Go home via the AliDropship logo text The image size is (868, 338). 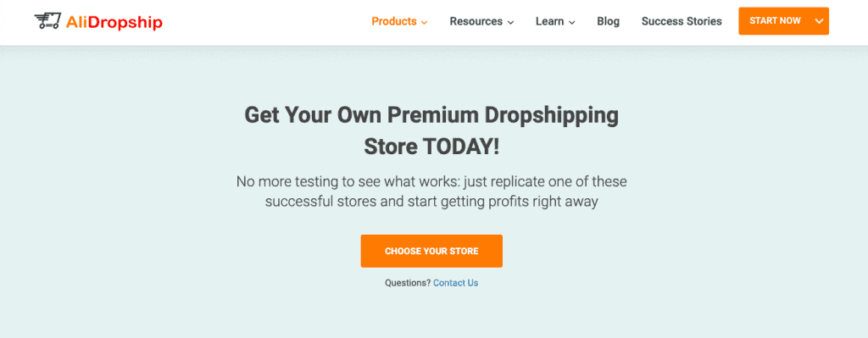(114, 22)
